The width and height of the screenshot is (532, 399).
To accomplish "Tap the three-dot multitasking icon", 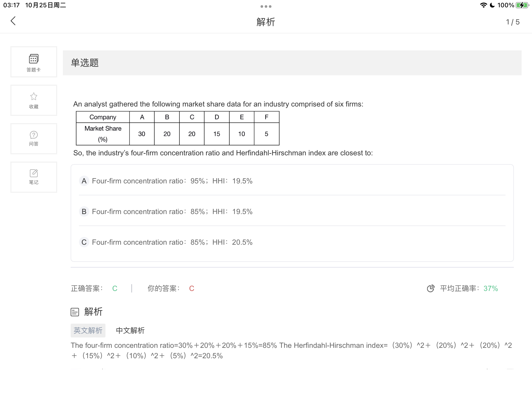I will tap(266, 6).
